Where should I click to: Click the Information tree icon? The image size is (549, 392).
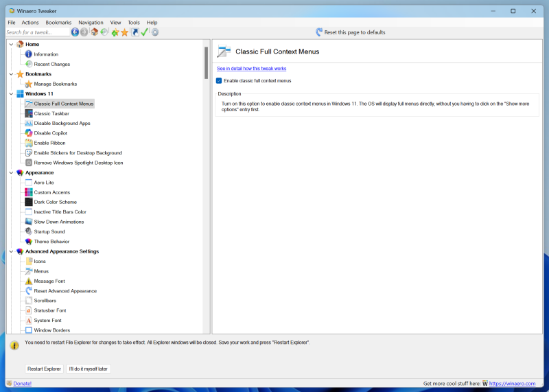coord(29,54)
